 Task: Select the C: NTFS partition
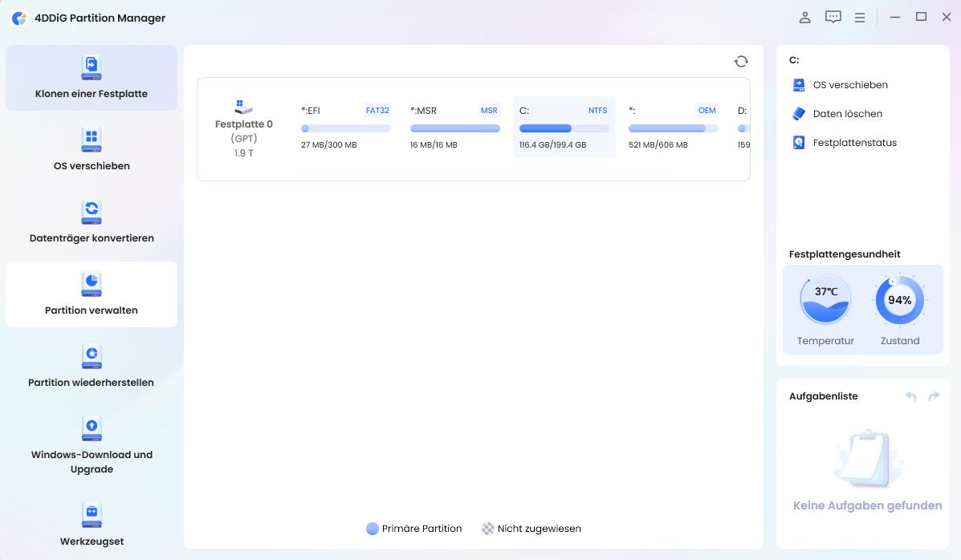coord(564,128)
